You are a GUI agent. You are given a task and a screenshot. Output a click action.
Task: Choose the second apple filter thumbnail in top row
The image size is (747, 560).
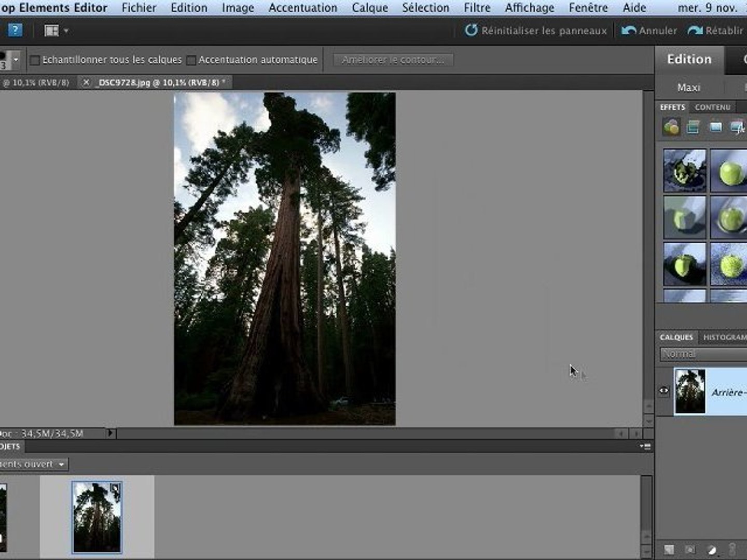(728, 170)
